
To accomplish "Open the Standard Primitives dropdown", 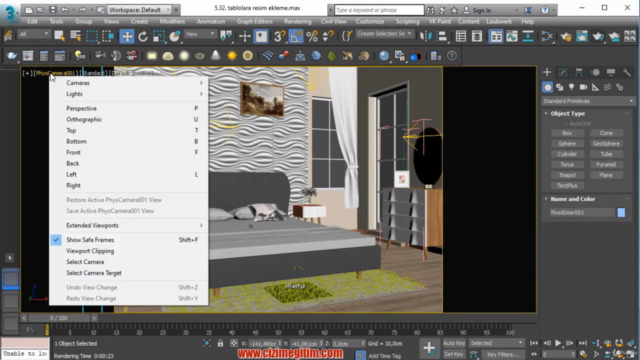I will tap(588, 101).
